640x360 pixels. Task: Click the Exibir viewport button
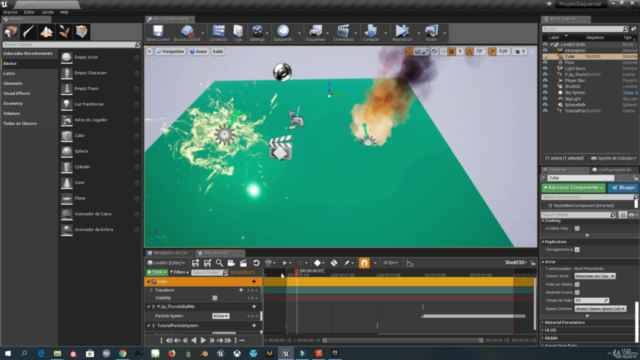pos(218,52)
